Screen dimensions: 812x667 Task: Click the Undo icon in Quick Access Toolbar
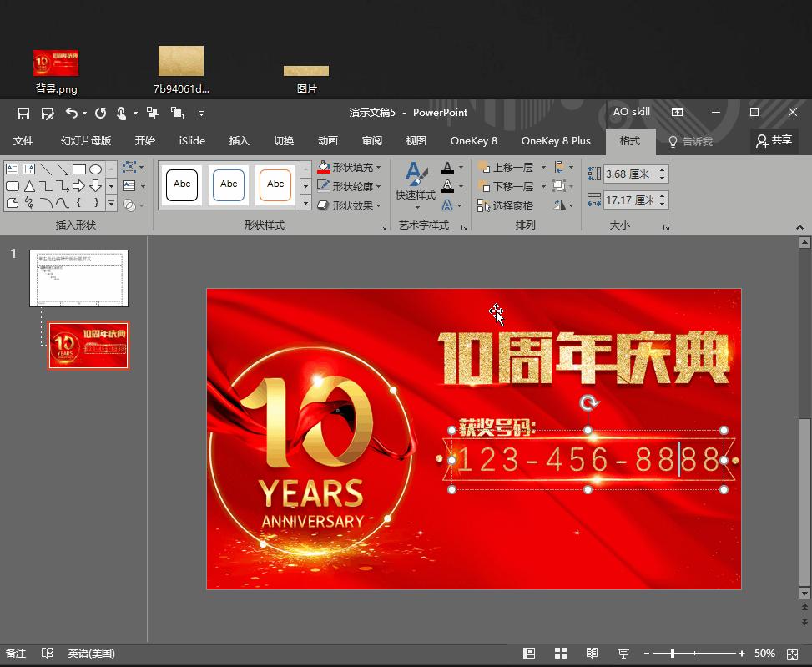(73, 113)
